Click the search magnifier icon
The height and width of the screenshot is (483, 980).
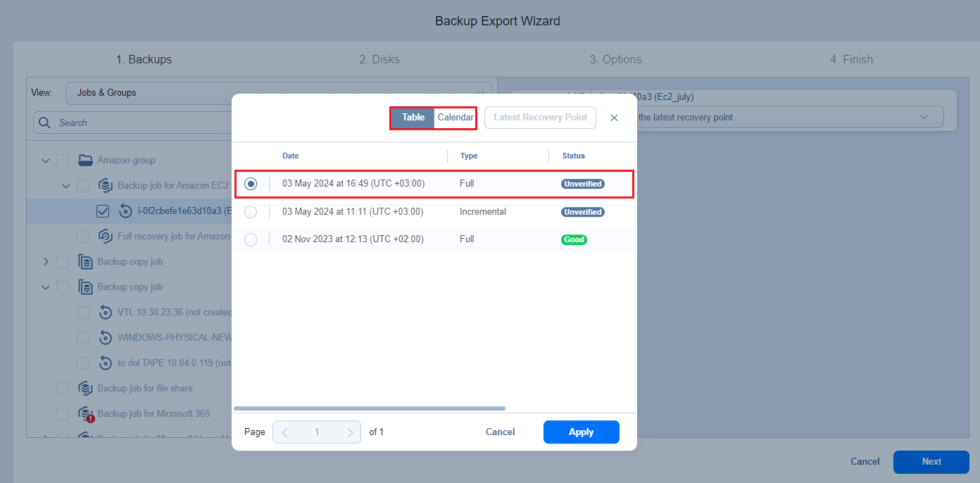(x=45, y=123)
